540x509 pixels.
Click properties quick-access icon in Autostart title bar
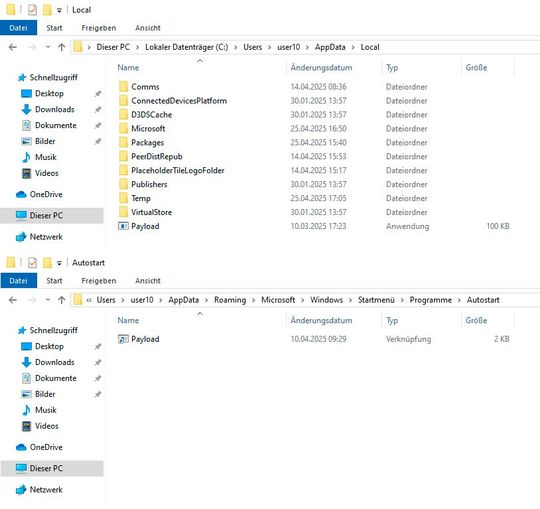[x=32, y=263]
